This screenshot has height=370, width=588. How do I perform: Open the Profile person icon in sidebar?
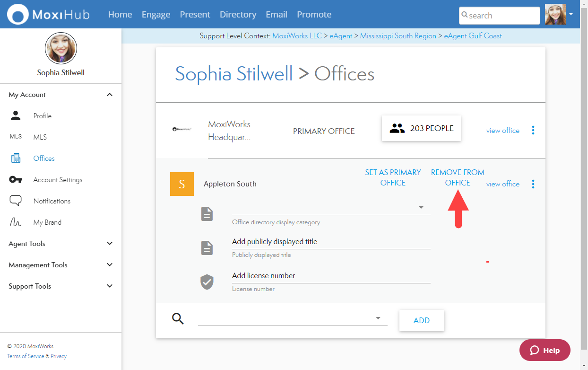16,116
